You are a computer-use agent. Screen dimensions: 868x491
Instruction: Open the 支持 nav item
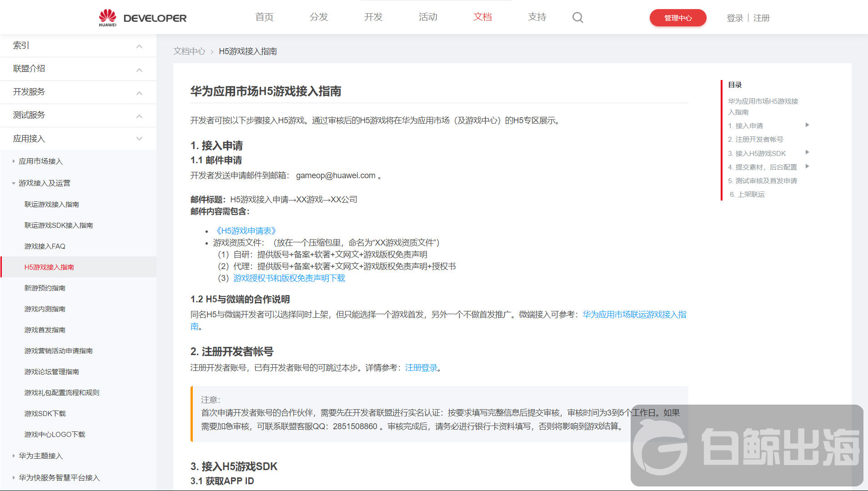click(537, 17)
